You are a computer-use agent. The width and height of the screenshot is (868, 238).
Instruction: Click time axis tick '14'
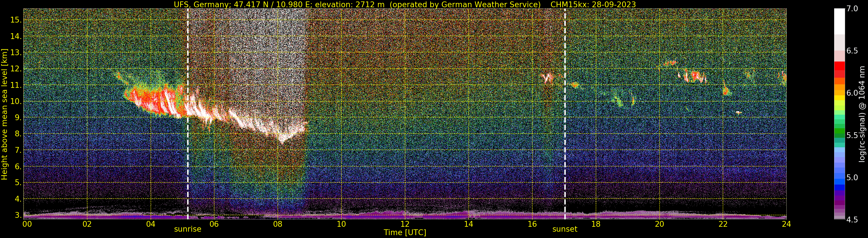pos(469,224)
